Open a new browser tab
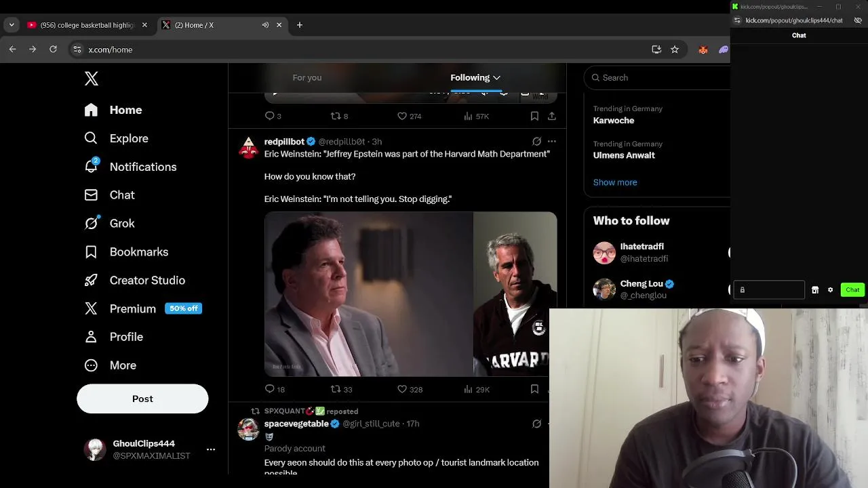 point(300,25)
